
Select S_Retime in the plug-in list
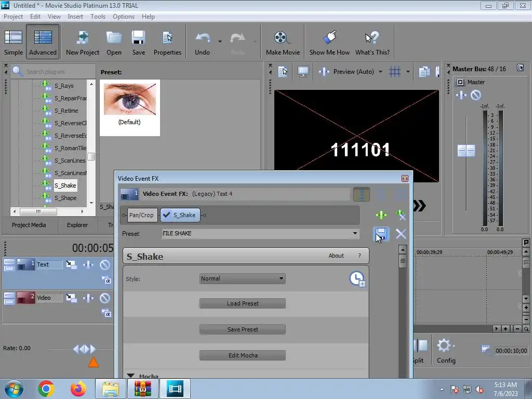tap(66, 111)
